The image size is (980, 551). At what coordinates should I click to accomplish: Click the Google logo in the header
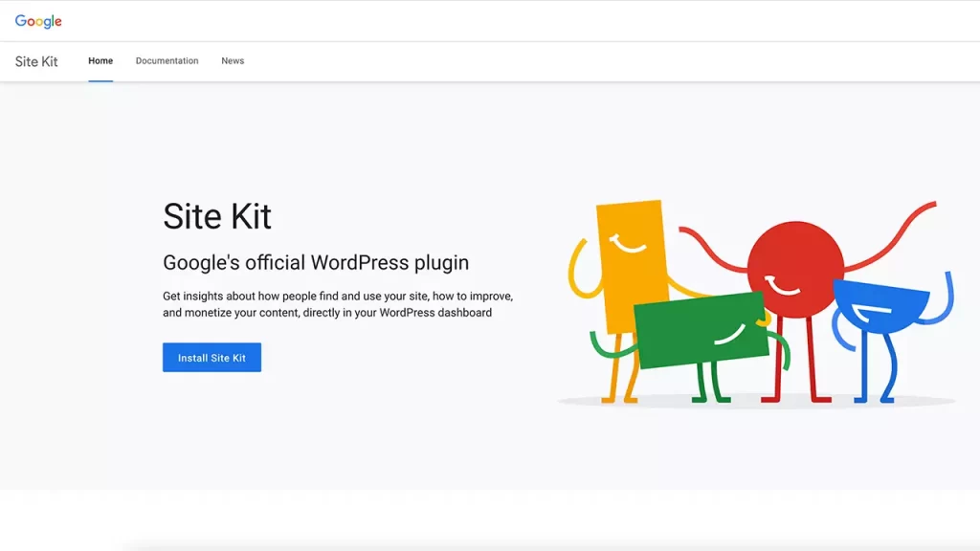(x=38, y=21)
